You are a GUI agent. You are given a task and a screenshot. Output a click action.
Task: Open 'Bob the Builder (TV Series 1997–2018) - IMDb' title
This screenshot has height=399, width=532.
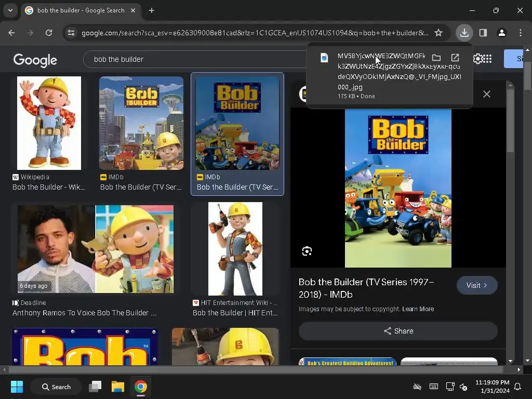[x=366, y=288]
